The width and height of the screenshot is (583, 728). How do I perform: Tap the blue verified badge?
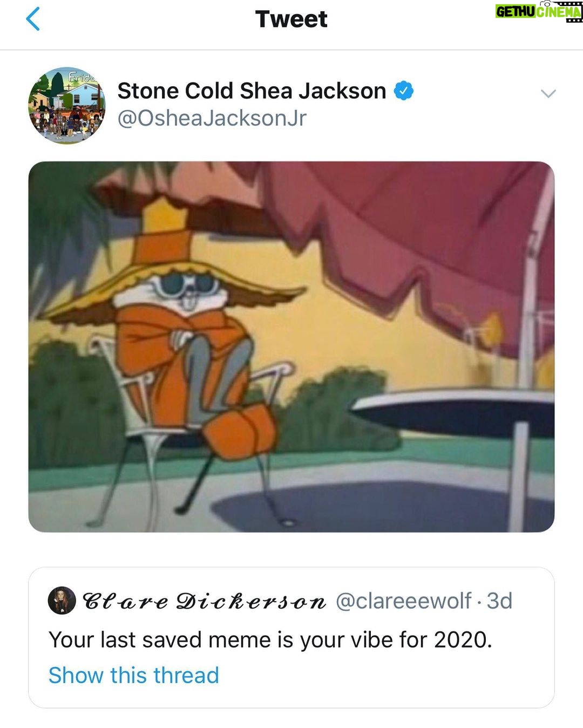[x=403, y=91]
